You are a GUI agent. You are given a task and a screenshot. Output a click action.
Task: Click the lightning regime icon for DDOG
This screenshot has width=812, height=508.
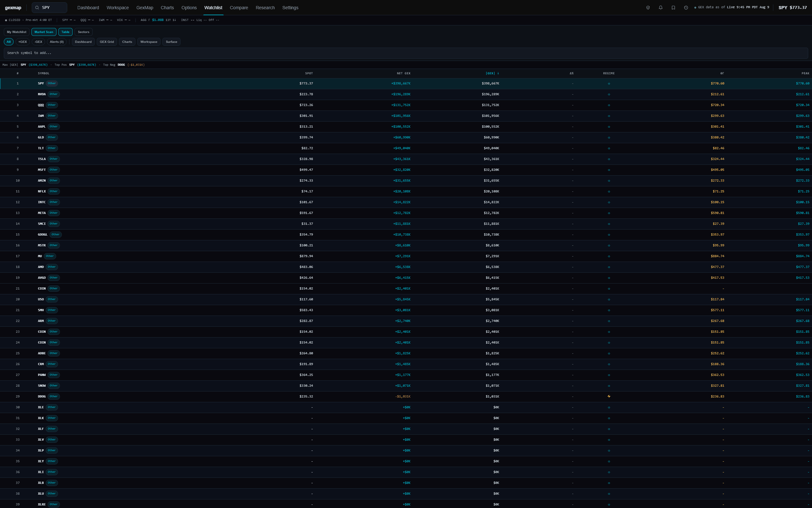(609, 397)
